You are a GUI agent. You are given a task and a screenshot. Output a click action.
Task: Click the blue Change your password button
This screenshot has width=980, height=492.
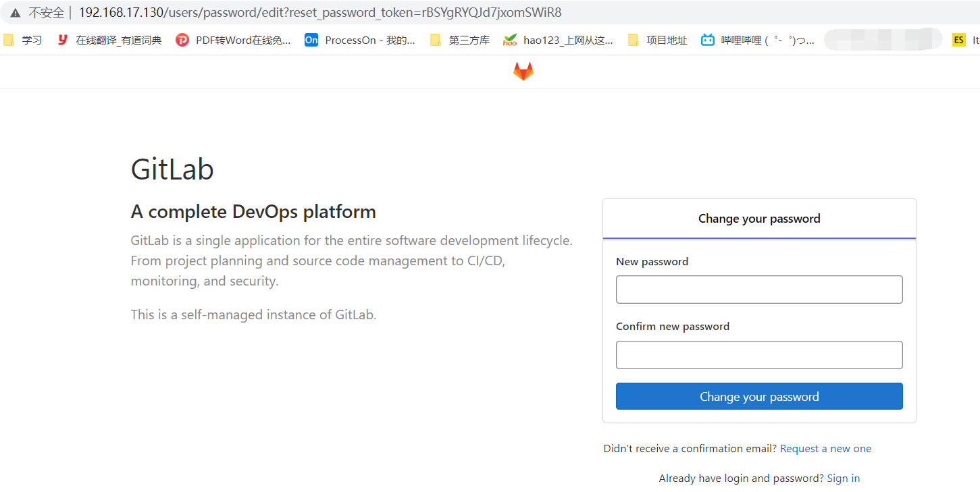coord(759,396)
